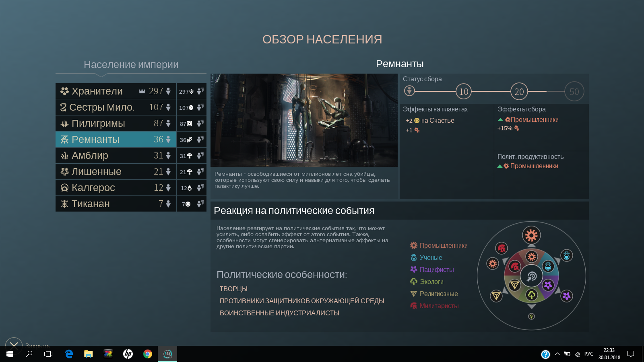Click Ученые in the political legend
The width and height of the screenshot is (644, 362).
point(426,257)
